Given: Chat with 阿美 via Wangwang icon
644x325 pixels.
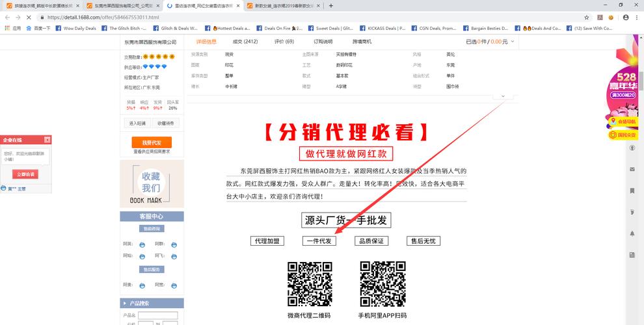Looking at the screenshot, I should click(x=142, y=285).
